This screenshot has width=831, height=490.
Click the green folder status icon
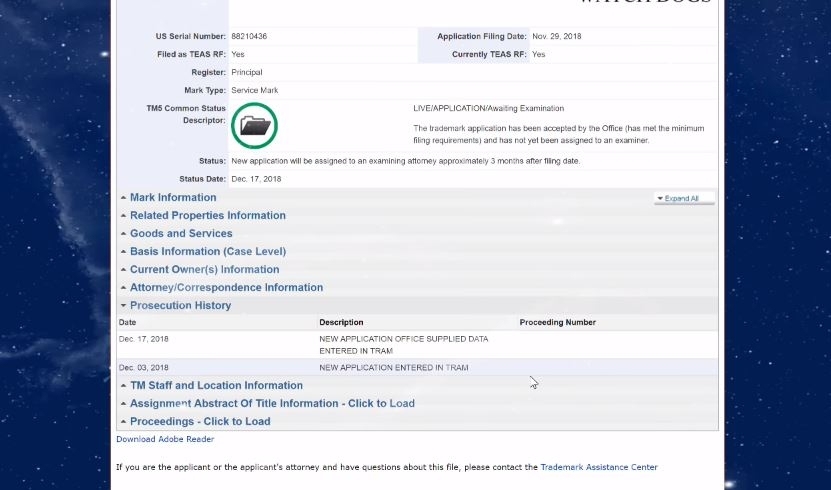click(x=254, y=126)
